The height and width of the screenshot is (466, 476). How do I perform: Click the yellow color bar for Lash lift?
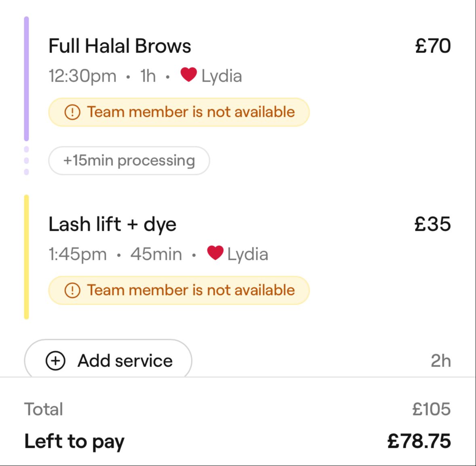27,257
